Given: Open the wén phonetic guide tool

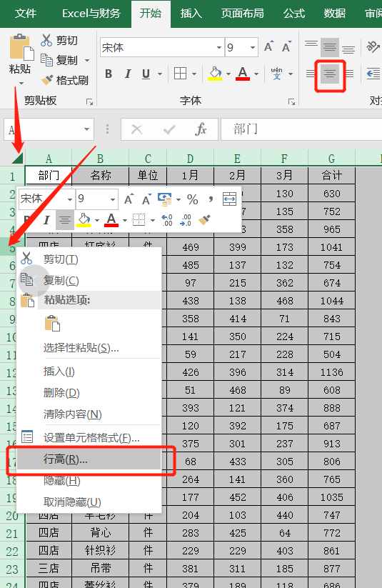Looking at the screenshot, I should (x=276, y=74).
